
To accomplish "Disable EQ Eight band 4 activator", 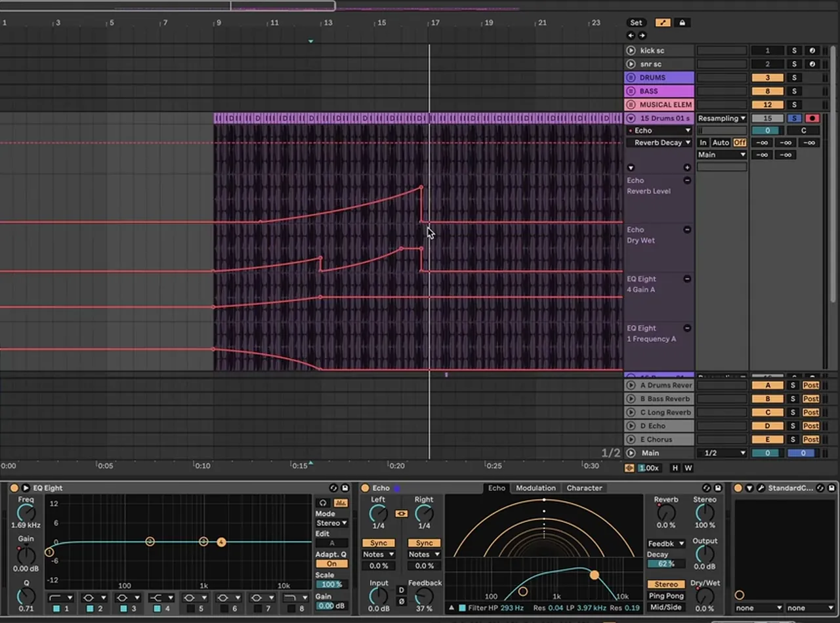I will tap(156, 609).
